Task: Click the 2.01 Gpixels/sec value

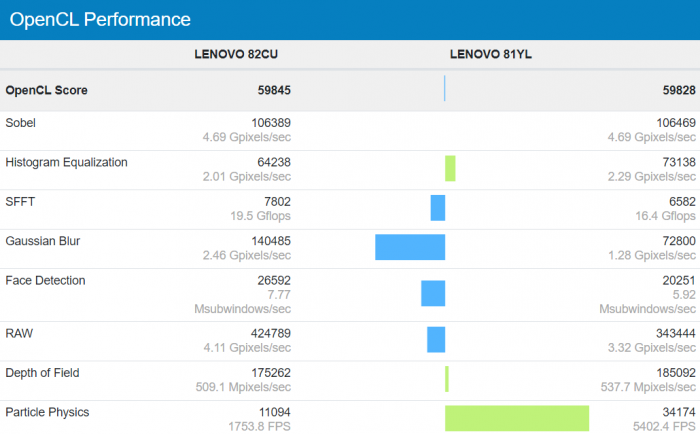Action: [247, 177]
